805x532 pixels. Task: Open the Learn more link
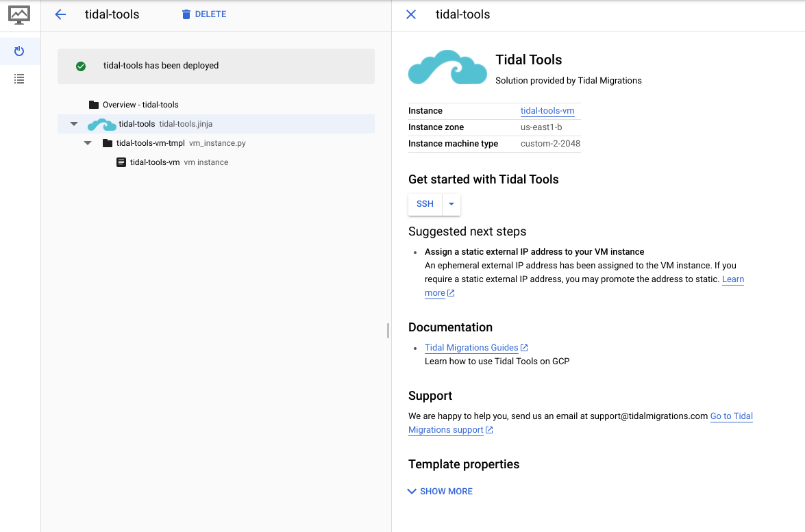click(732, 279)
